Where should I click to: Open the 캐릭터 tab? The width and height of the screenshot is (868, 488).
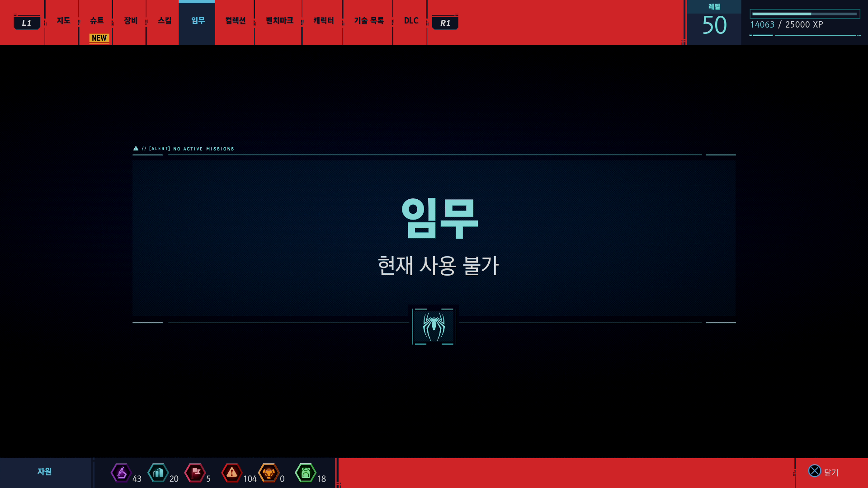(323, 21)
